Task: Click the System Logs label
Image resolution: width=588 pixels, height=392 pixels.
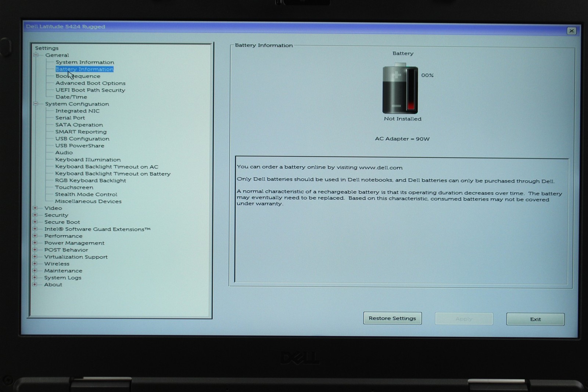Action: (x=62, y=278)
